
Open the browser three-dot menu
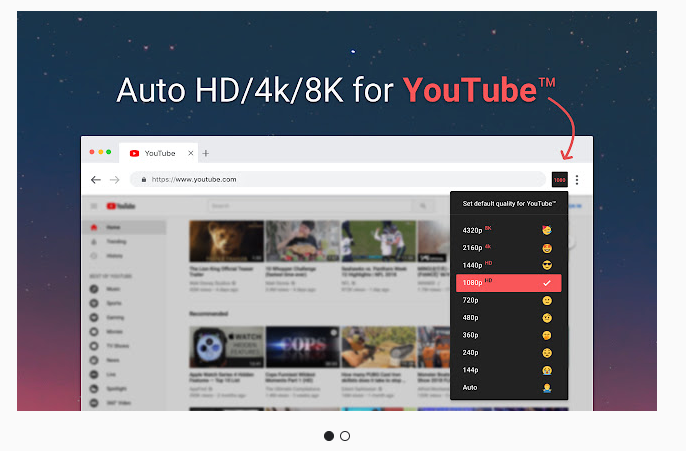pos(577,180)
